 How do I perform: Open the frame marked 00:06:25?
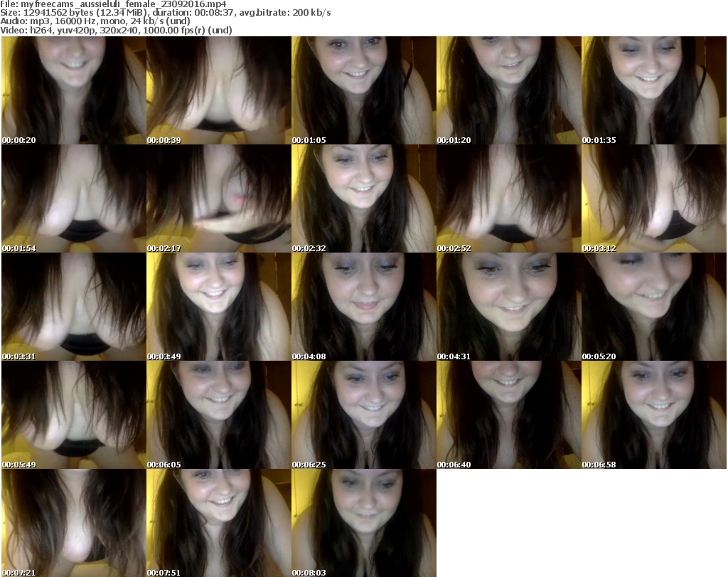363,415
